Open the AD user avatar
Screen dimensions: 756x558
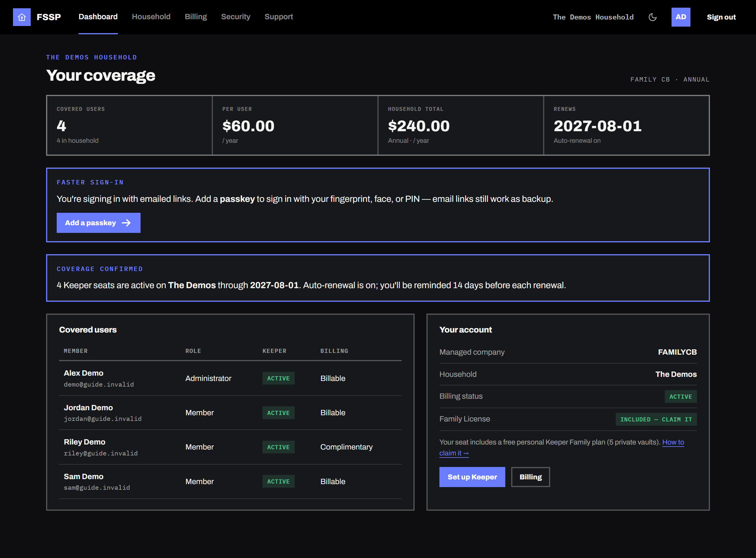pos(681,17)
